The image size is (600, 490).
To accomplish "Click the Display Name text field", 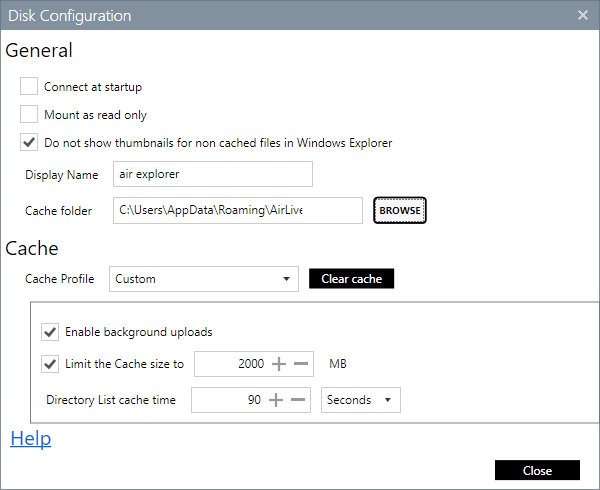I will [212, 175].
